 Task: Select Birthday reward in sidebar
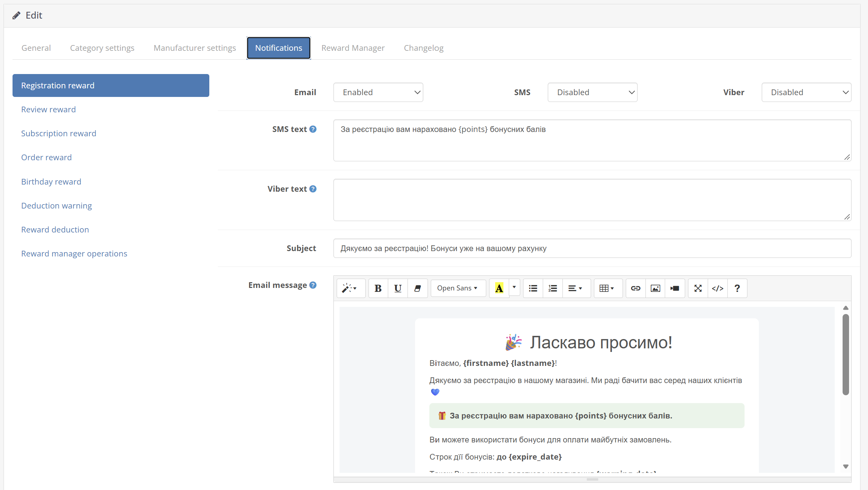click(111, 182)
